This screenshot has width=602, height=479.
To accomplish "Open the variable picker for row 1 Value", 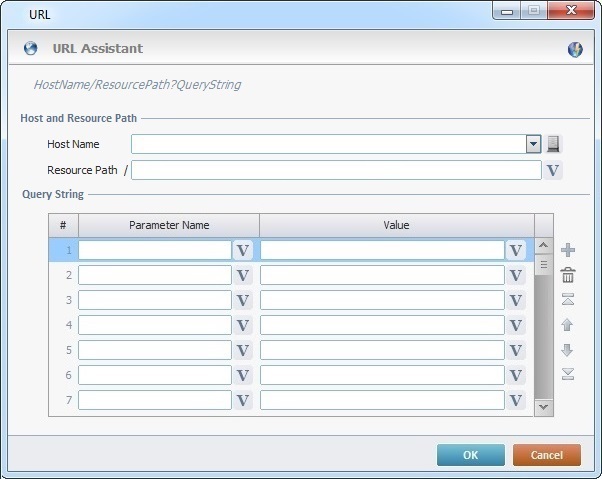I will 515,250.
